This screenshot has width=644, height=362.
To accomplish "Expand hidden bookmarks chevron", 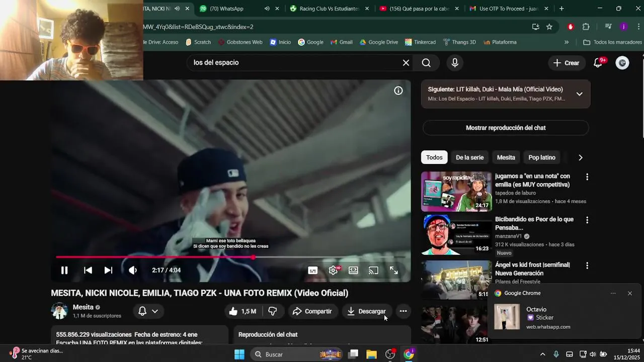I will click(567, 42).
